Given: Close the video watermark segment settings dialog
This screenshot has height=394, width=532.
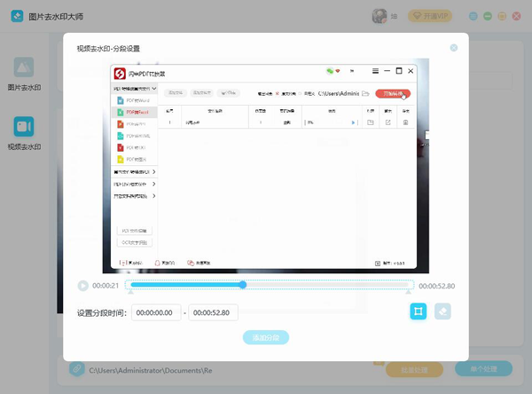Looking at the screenshot, I should tap(454, 48).
